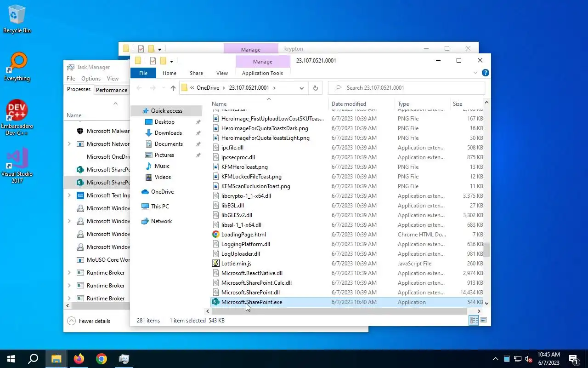The width and height of the screenshot is (588, 368).
Task: Expand Microsoft Network process group in Task Manager
Action: pyautogui.click(x=69, y=144)
